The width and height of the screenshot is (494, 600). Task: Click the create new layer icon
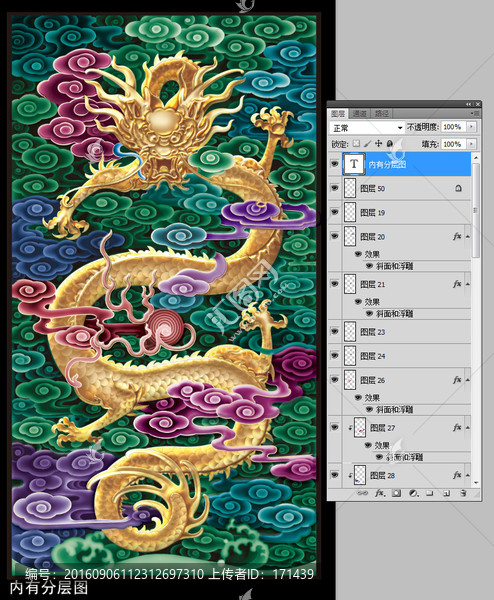[446, 493]
